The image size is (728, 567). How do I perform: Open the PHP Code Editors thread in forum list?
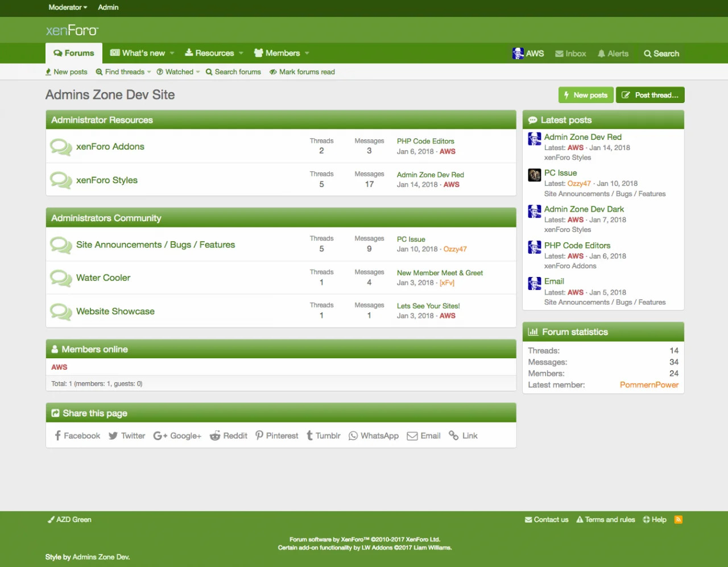tap(425, 142)
